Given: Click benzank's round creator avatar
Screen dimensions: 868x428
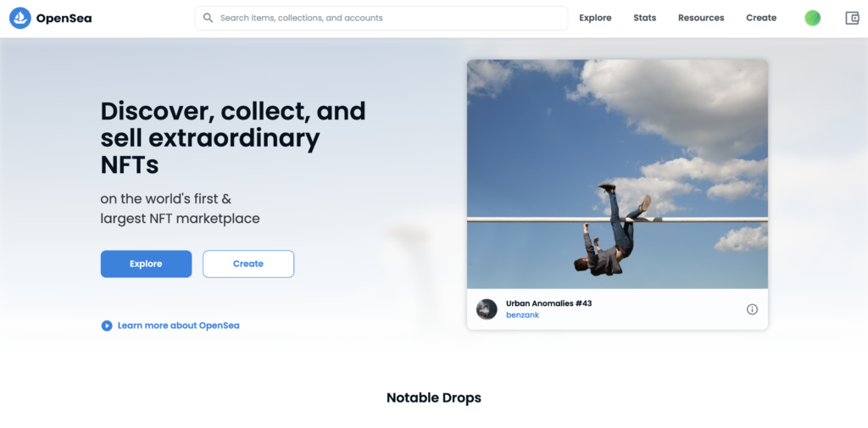Looking at the screenshot, I should tap(487, 309).
